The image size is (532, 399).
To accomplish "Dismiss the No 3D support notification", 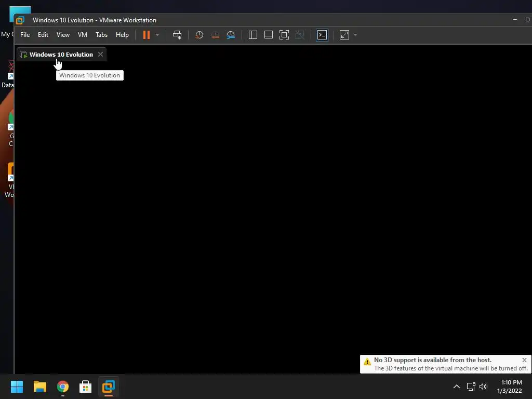I will (x=524, y=360).
